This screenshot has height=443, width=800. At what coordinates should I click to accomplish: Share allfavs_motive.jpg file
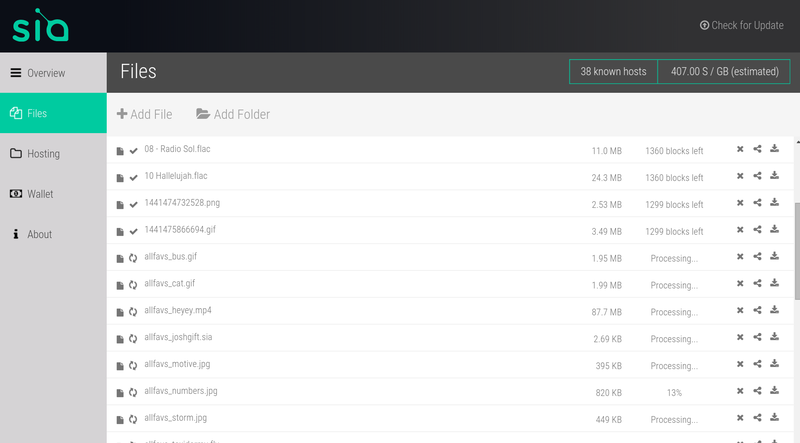click(x=757, y=364)
